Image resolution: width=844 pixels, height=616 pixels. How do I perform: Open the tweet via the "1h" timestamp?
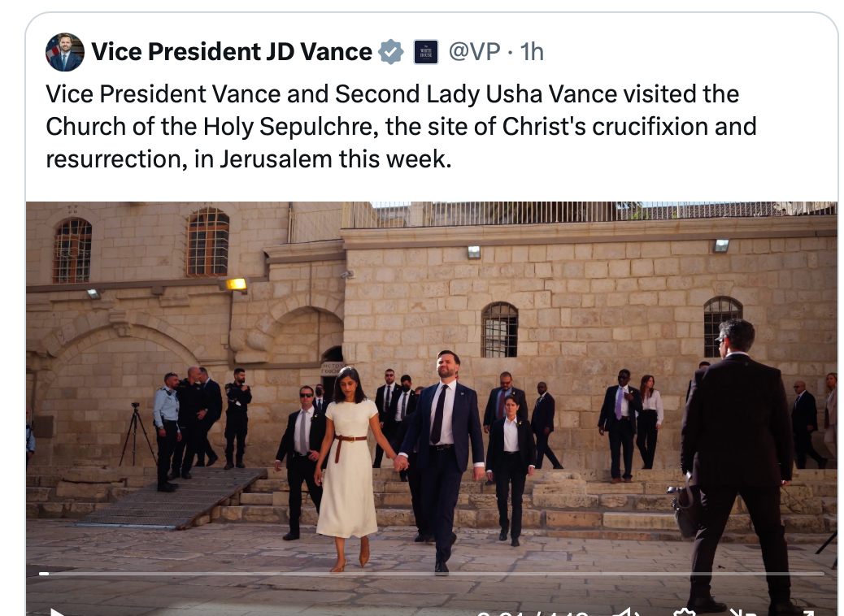(x=532, y=52)
